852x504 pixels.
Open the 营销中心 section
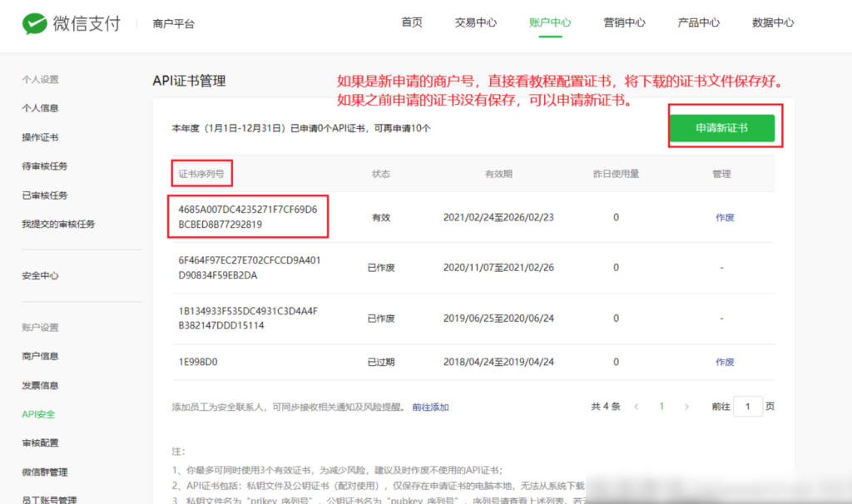pyautogui.click(x=625, y=22)
